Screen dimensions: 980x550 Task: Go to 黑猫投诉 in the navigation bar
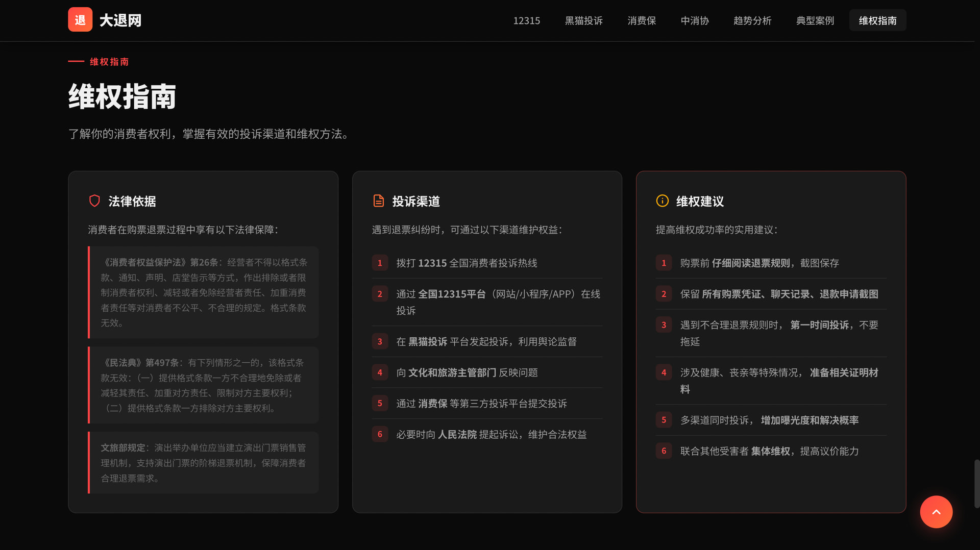[x=583, y=20]
